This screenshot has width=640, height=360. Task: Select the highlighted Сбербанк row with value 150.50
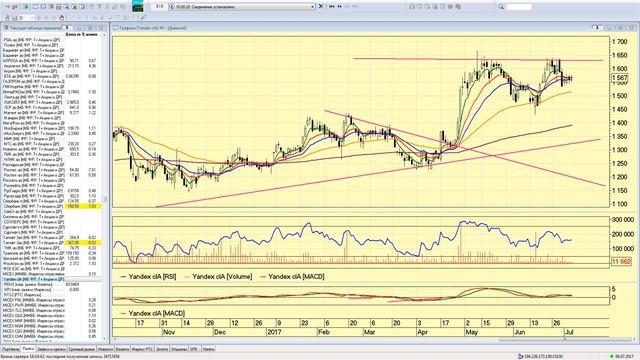[x=52, y=207]
